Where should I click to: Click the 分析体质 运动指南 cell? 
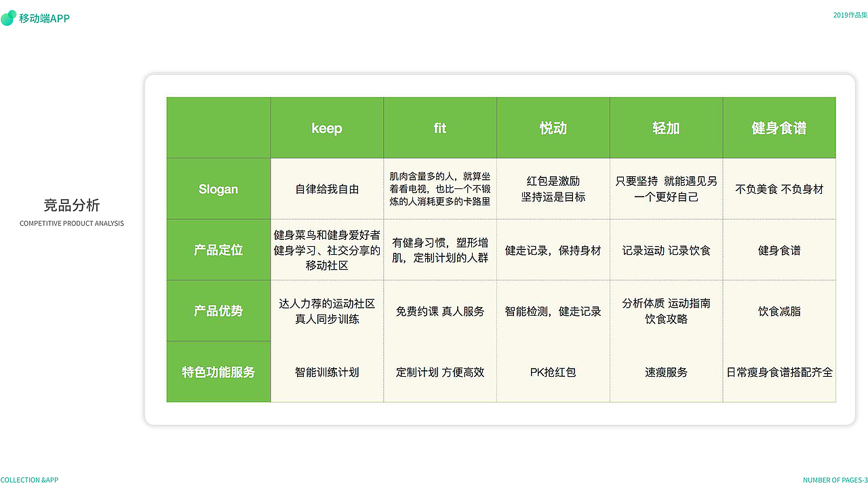click(x=666, y=311)
